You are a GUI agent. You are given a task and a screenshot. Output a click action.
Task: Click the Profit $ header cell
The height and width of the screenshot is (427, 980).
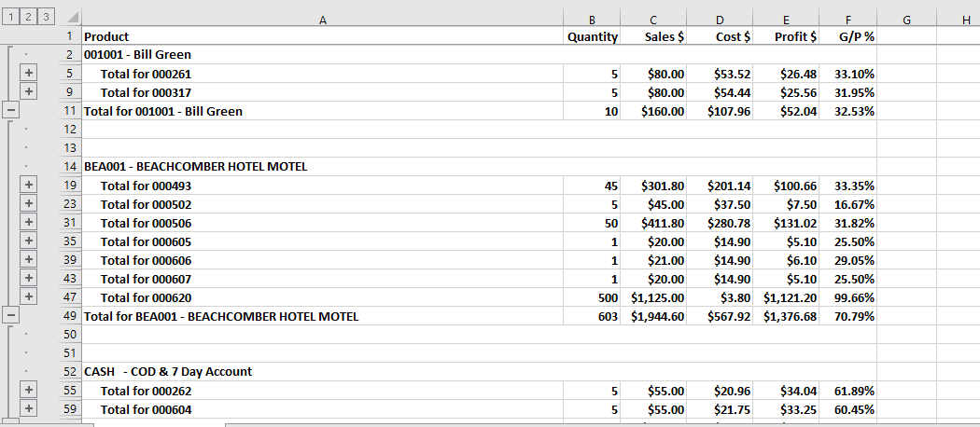[786, 36]
